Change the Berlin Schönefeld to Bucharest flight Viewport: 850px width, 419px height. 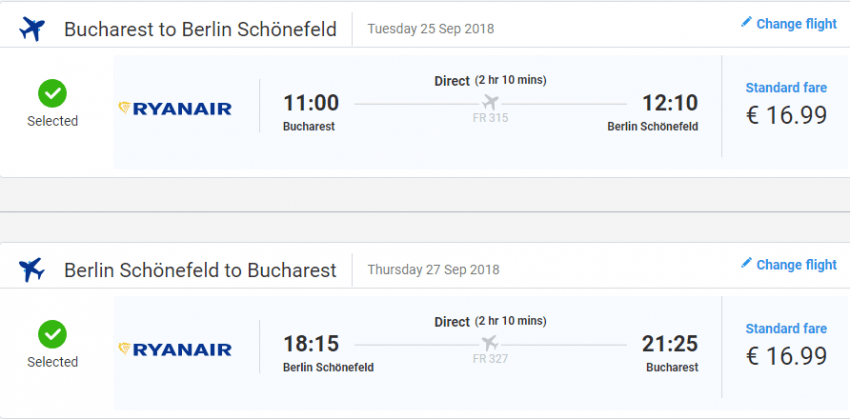796,265
